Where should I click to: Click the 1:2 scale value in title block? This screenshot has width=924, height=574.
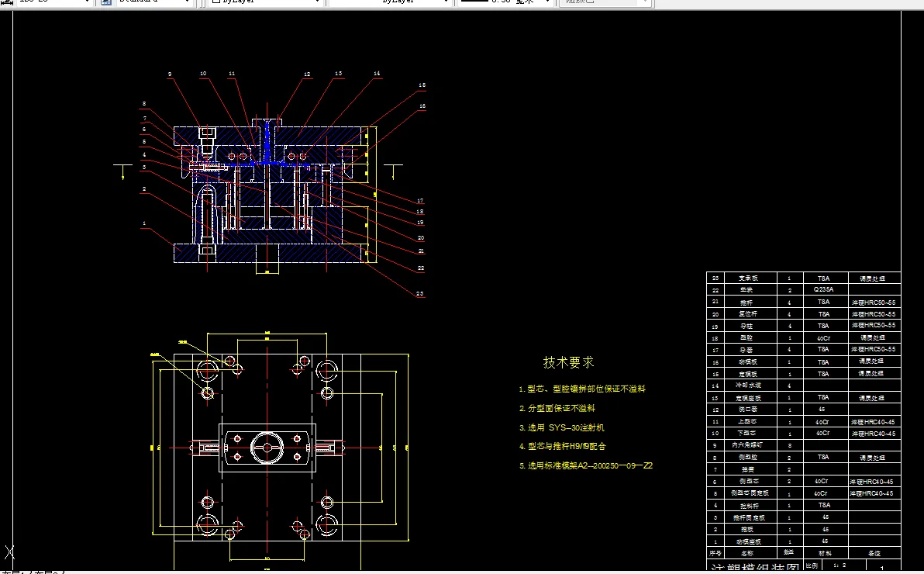(840, 565)
